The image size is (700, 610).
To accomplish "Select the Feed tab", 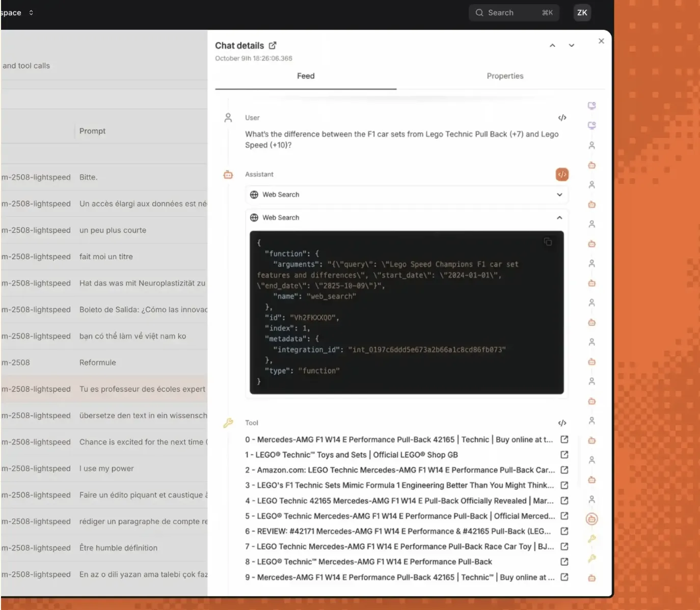I will click(306, 76).
